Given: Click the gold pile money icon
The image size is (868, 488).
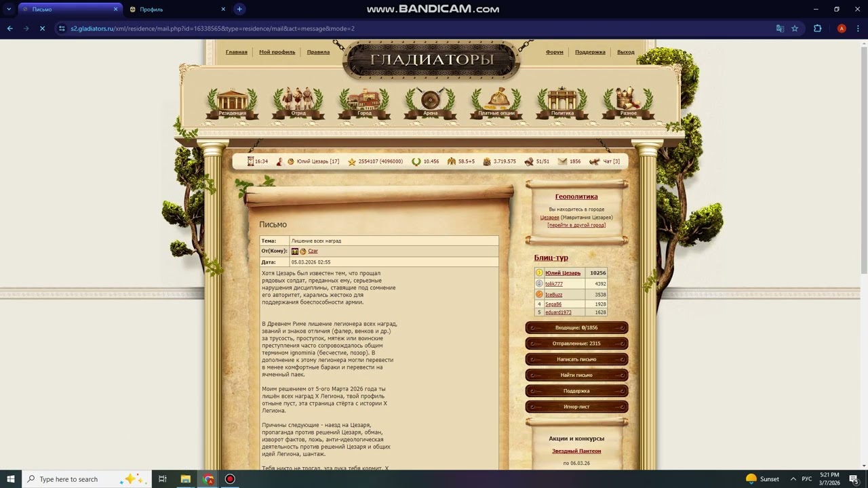Looking at the screenshot, I should point(487,161).
